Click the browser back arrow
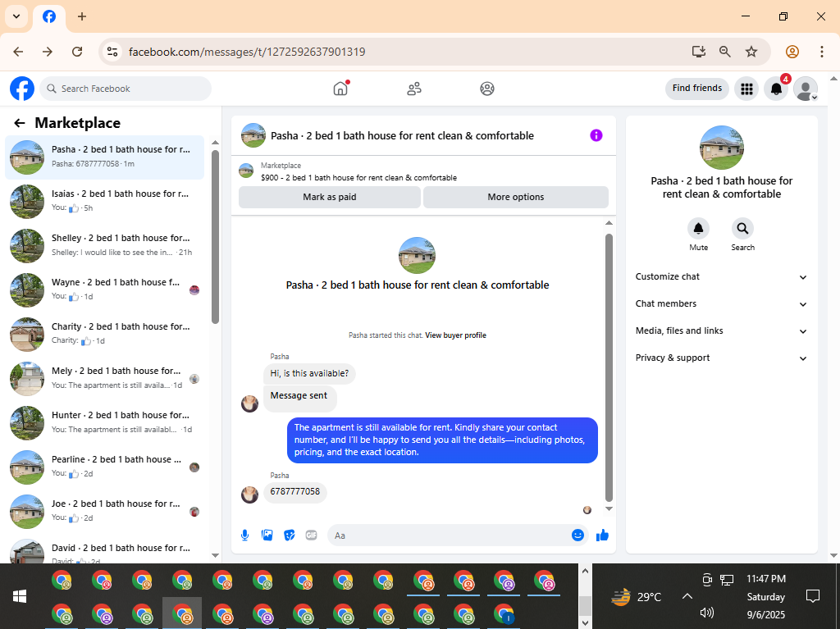The height and width of the screenshot is (629, 840). coord(18,52)
